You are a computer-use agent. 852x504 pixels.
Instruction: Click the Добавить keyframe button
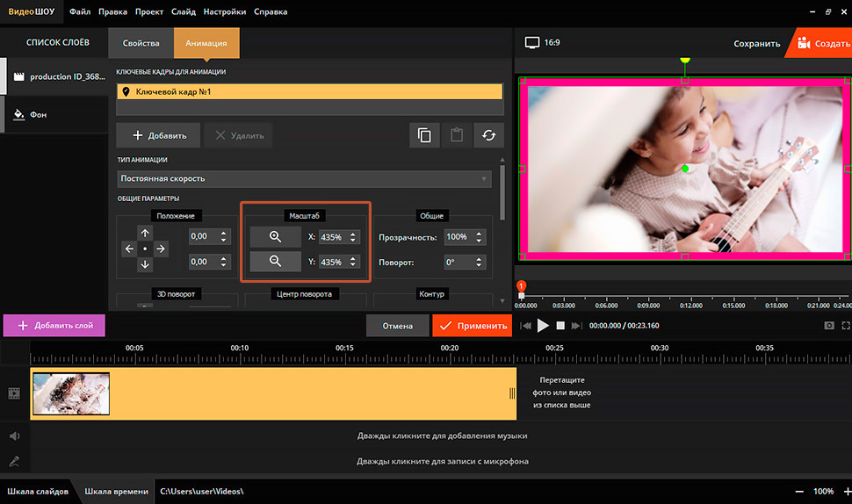[x=159, y=135]
